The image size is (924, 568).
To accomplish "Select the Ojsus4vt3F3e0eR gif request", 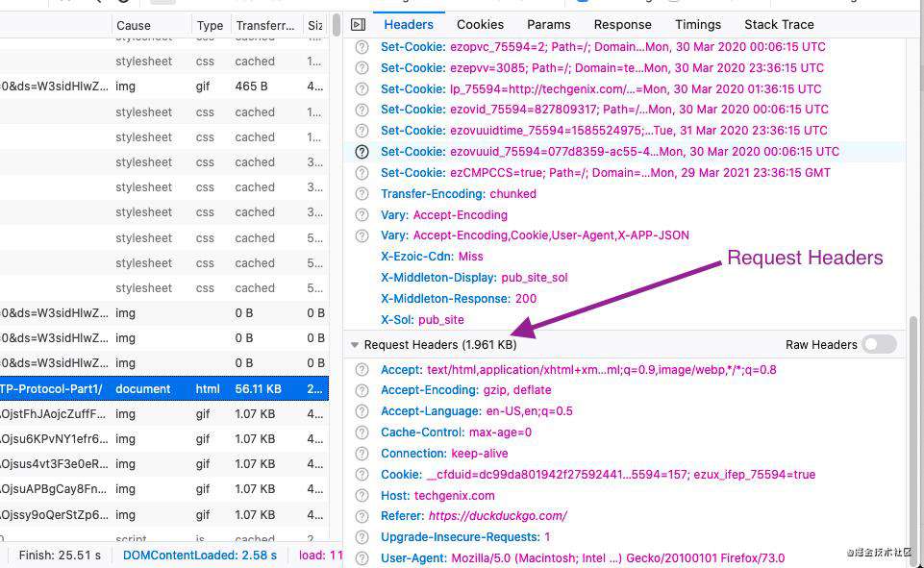I will tap(163, 464).
